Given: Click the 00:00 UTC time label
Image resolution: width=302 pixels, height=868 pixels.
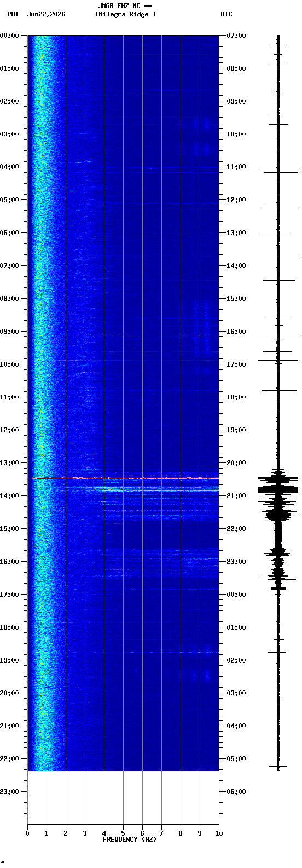Looking at the screenshot, I should [x=236, y=595].
